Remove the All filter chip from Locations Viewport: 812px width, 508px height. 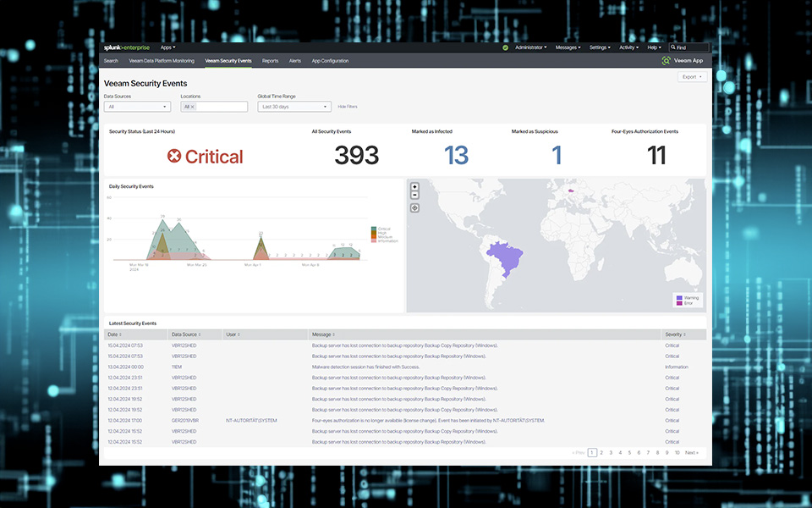tap(193, 106)
